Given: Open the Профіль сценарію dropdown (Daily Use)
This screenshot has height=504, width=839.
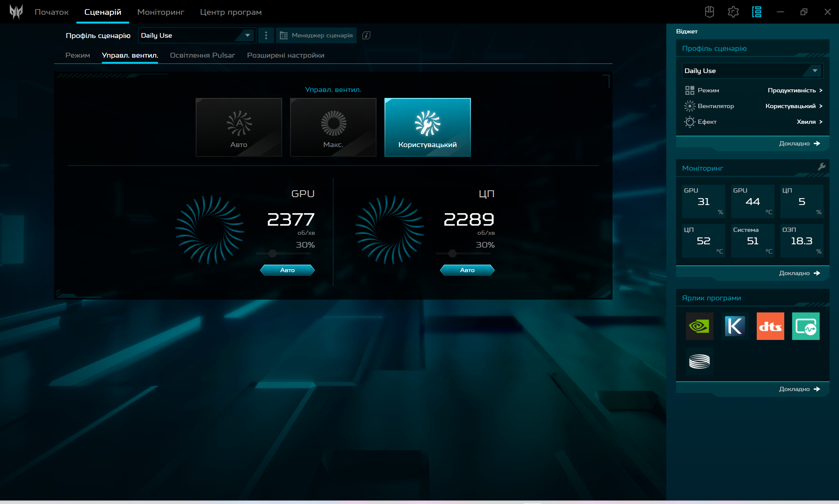Looking at the screenshot, I should [197, 35].
